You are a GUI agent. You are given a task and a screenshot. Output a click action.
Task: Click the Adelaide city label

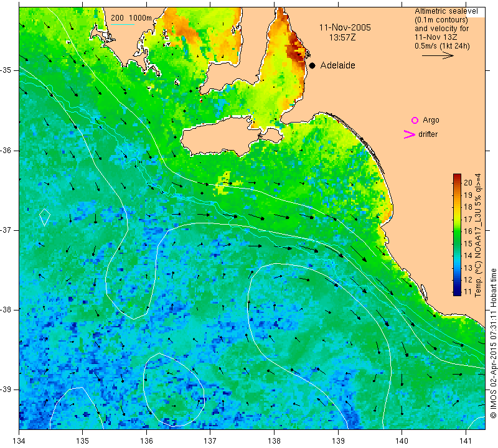point(337,65)
